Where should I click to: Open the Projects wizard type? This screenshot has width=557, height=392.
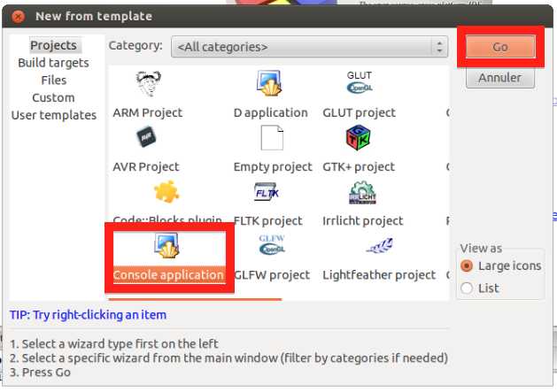tap(54, 45)
